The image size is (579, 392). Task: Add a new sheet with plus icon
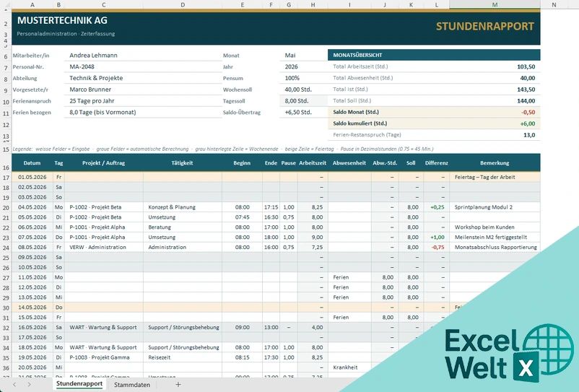click(178, 385)
